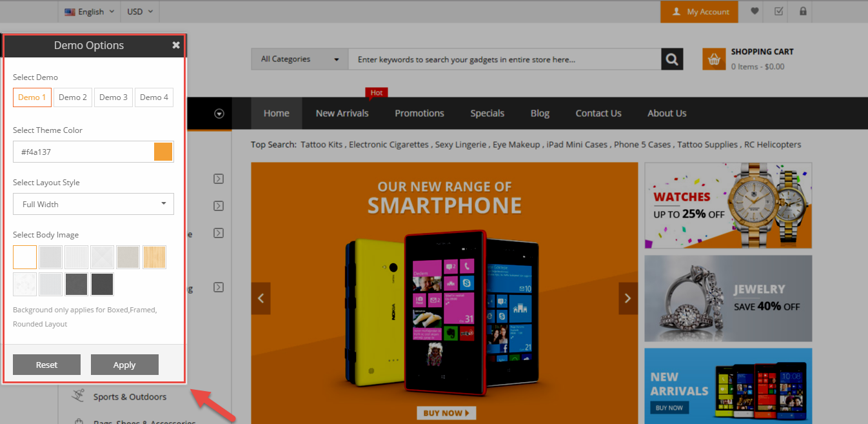Open wishlist heart icon in header
Screen dimensions: 868x424
tap(755, 12)
